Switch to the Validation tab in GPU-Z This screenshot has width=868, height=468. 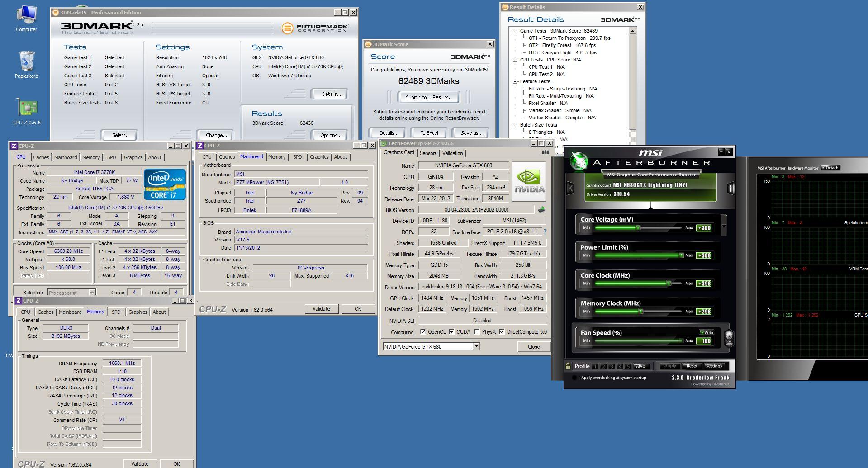point(452,153)
